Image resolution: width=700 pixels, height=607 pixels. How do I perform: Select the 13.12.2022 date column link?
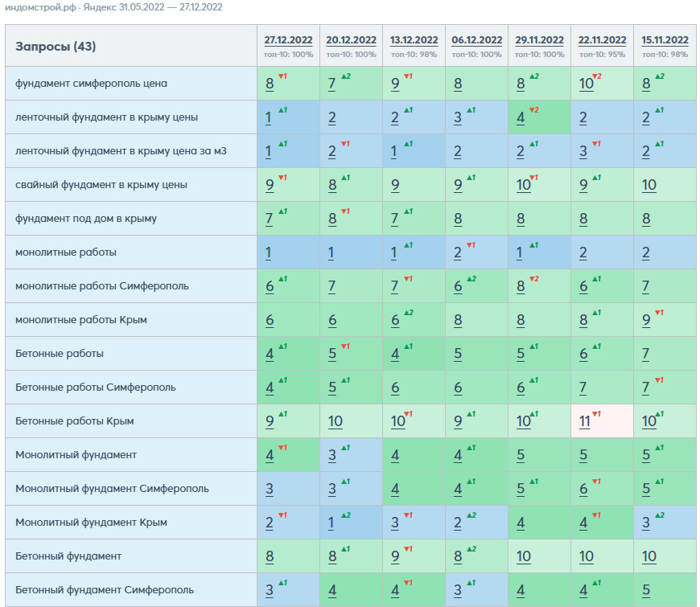coord(414,40)
